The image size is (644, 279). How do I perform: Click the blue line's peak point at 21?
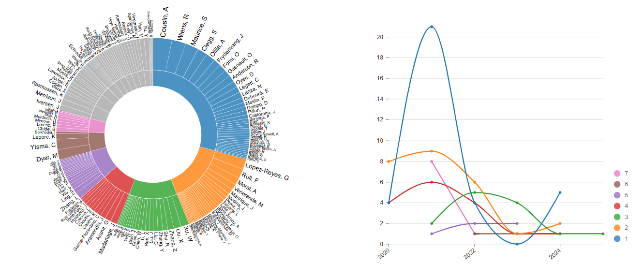tap(432, 27)
